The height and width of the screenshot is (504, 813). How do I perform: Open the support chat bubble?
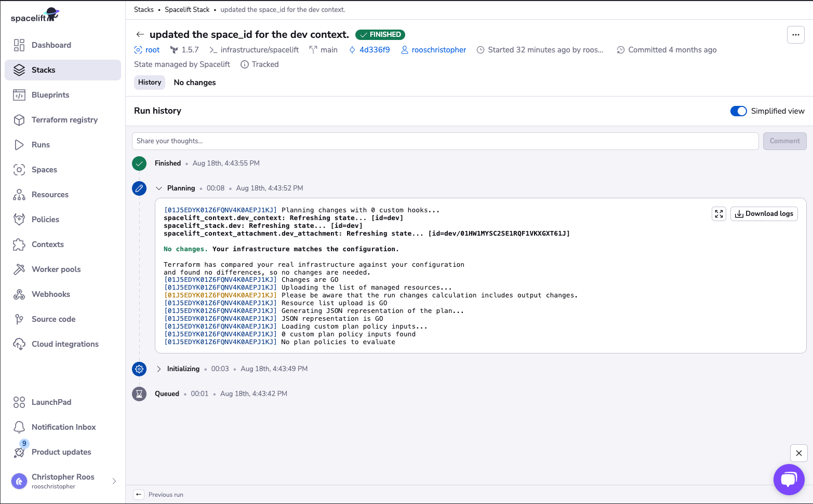789,479
